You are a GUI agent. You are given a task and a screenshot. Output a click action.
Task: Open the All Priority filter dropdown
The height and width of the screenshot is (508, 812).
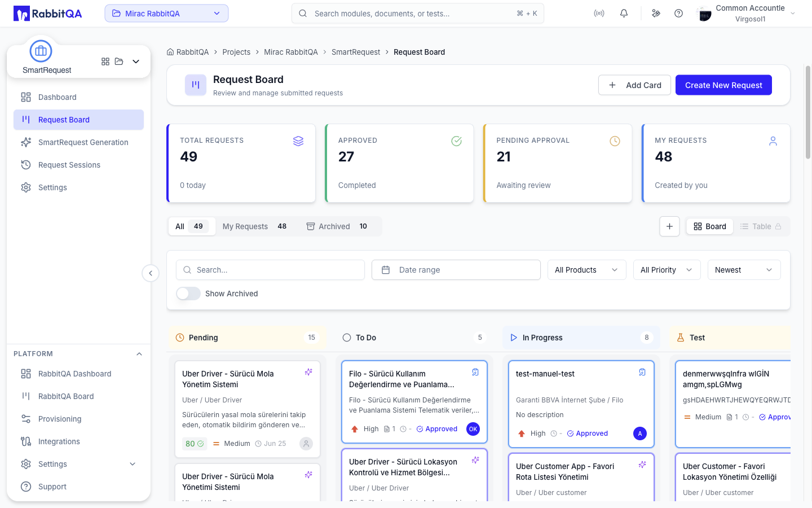[x=667, y=270]
